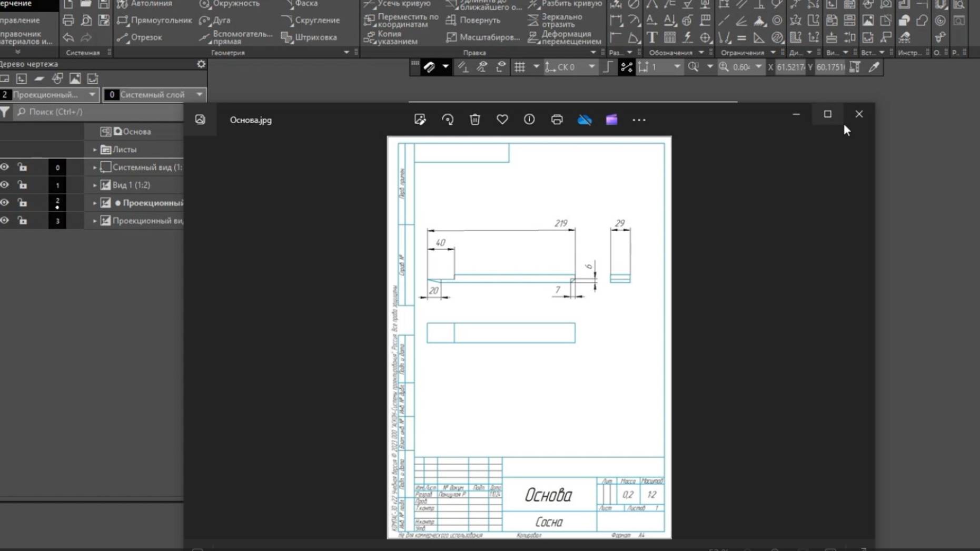Expand the Системный вид tree node
Screen dimensions: 980x551
(95, 168)
